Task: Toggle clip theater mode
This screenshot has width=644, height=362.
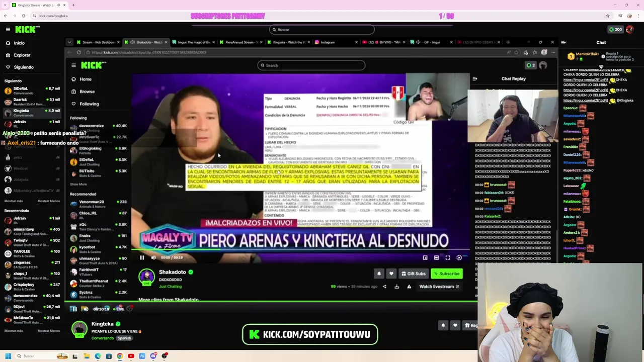Action: tap(436, 258)
